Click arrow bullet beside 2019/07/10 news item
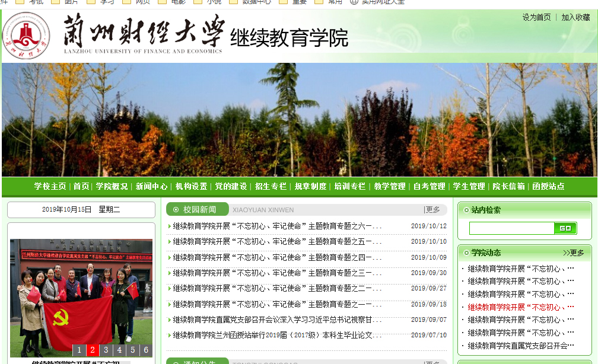Image resolution: width=598 pixels, height=364 pixels. point(169,335)
